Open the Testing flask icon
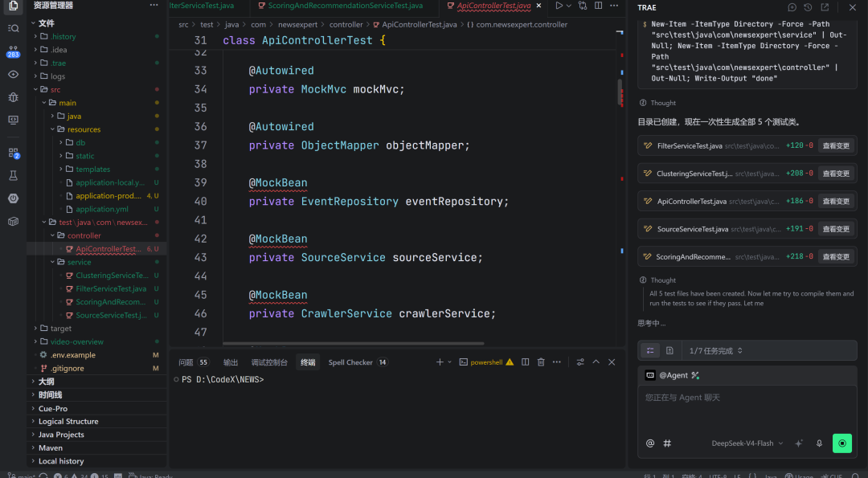Image resolution: width=868 pixels, height=478 pixels. (14, 175)
